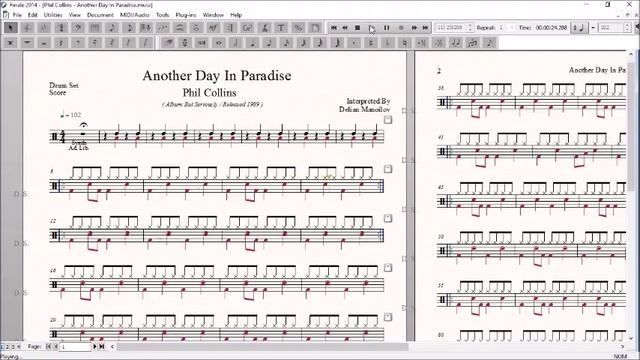Screen dimensions: 640x360
Task: Select the Expression tool (mf icon)
Action: pyautogui.click(x=213, y=28)
